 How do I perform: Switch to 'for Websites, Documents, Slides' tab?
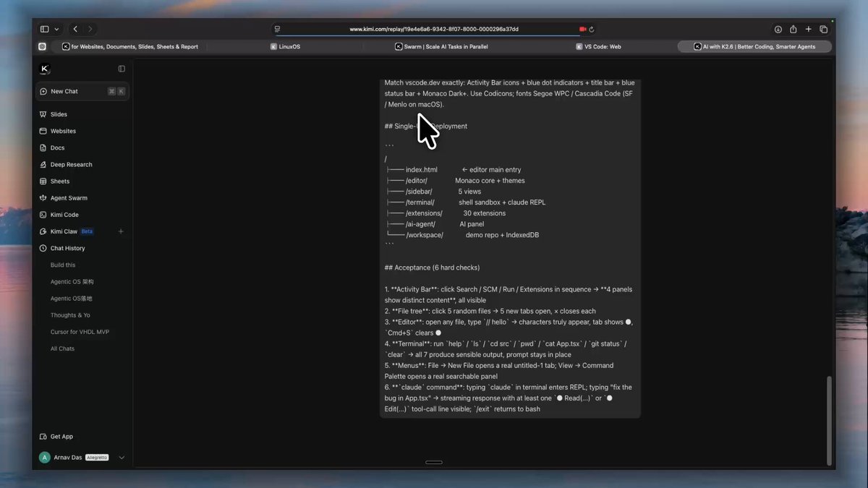tap(130, 46)
